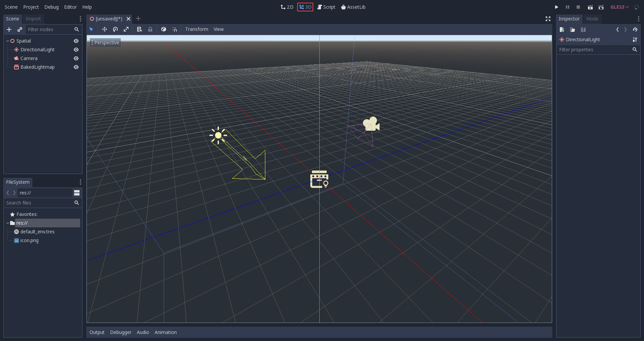Open the DirectionalLight extra options tools icon
Screen dimensions: 644x341
click(x=635, y=40)
